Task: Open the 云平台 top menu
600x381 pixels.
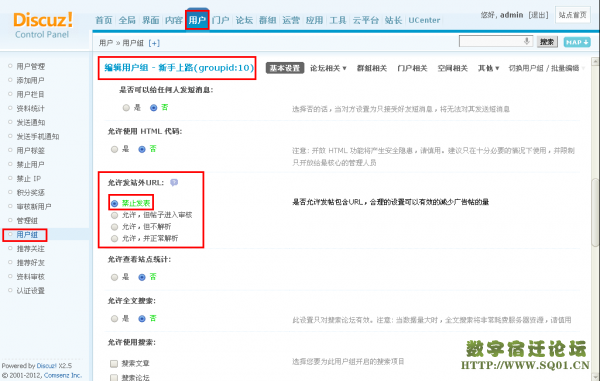Action: pos(365,20)
